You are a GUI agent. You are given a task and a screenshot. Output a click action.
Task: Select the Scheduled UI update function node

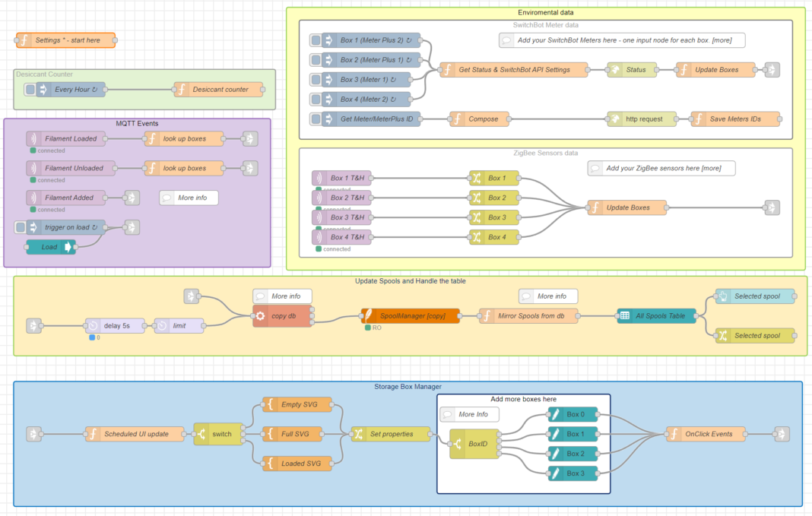135,434
